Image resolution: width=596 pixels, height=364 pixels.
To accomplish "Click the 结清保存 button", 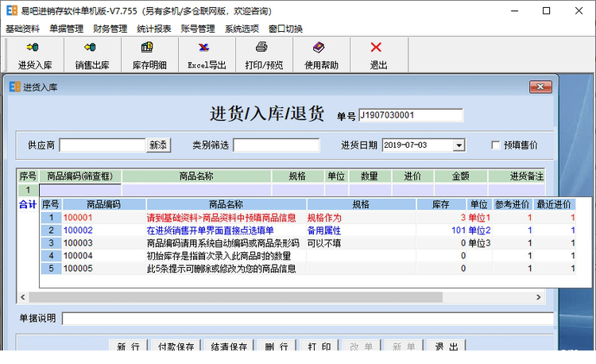I will click(x=229, y=346).
